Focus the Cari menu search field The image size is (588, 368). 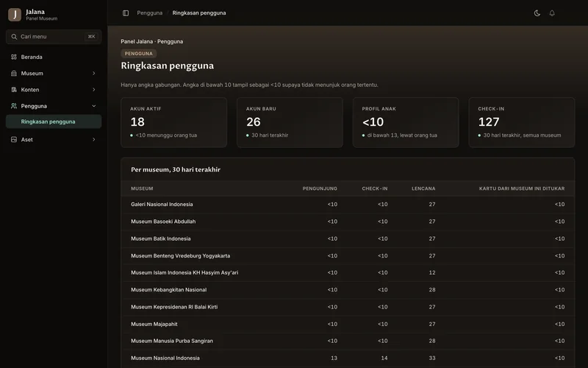tap(54, 37)
